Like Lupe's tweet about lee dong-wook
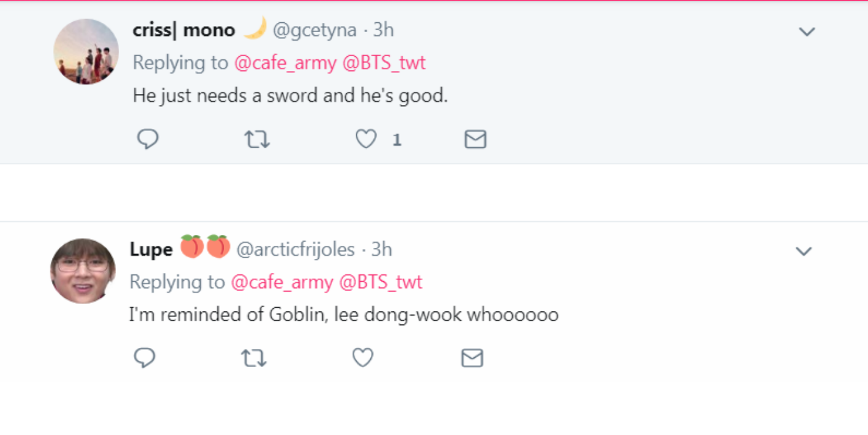The image size is (868, 435). pos(363,358)
